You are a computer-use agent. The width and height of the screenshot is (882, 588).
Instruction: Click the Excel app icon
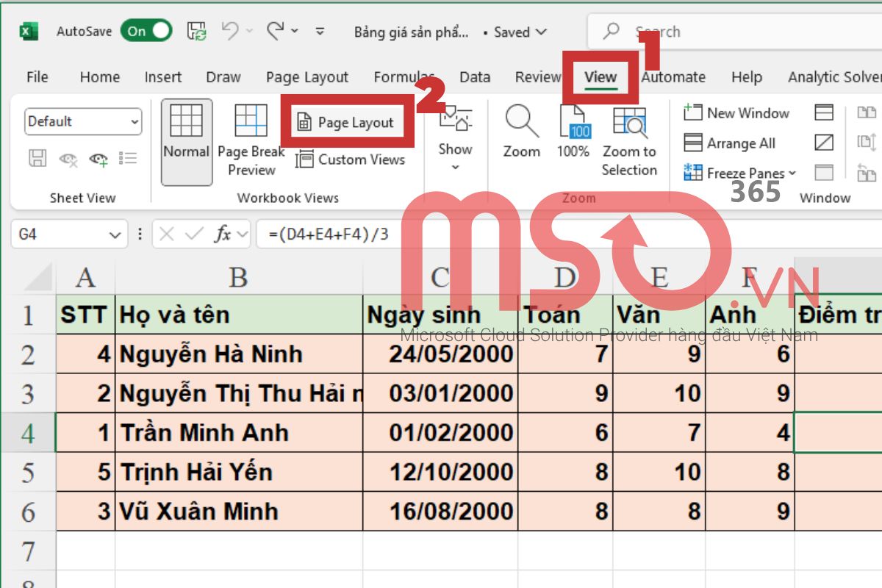29,32
